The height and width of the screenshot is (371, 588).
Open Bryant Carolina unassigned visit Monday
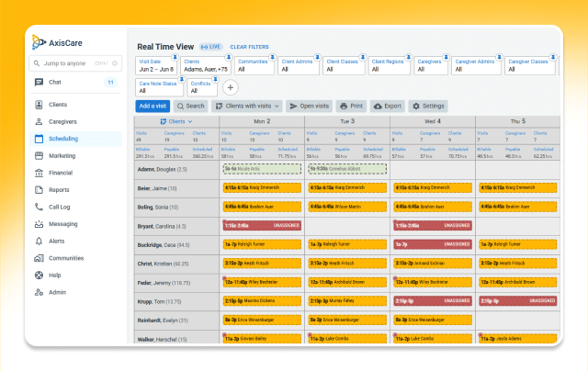(x=262, y=226)
